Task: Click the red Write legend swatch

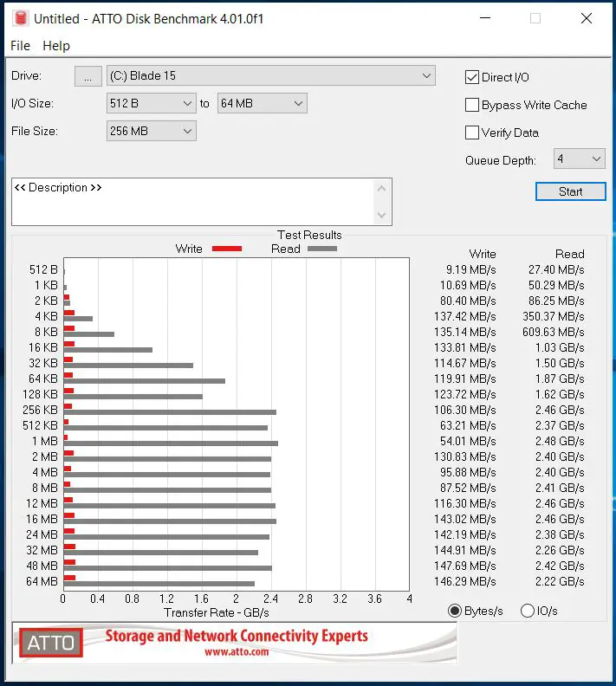Action: coord(227,249)
